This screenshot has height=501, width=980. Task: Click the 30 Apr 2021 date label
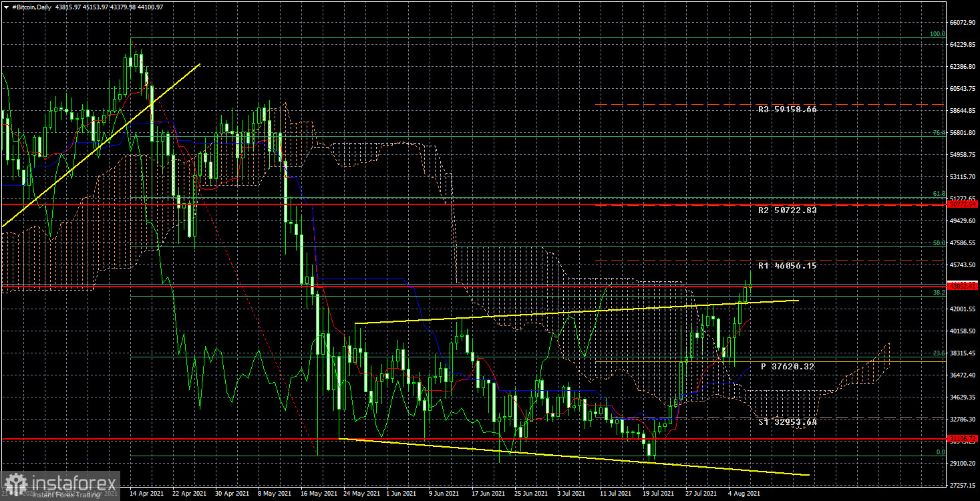coord(232,494)
